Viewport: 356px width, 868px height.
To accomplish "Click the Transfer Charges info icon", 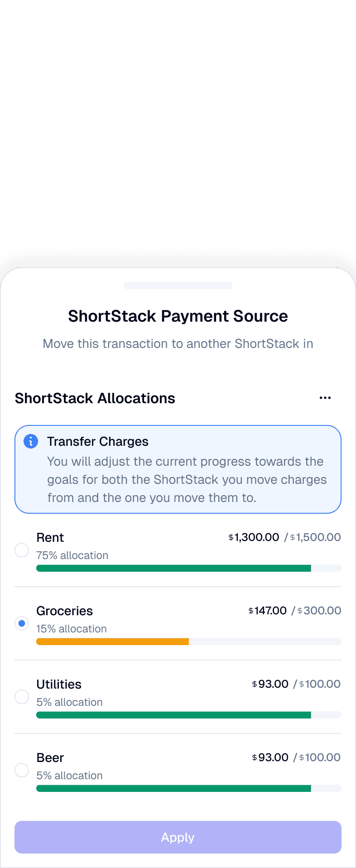I will pos(31,441).
